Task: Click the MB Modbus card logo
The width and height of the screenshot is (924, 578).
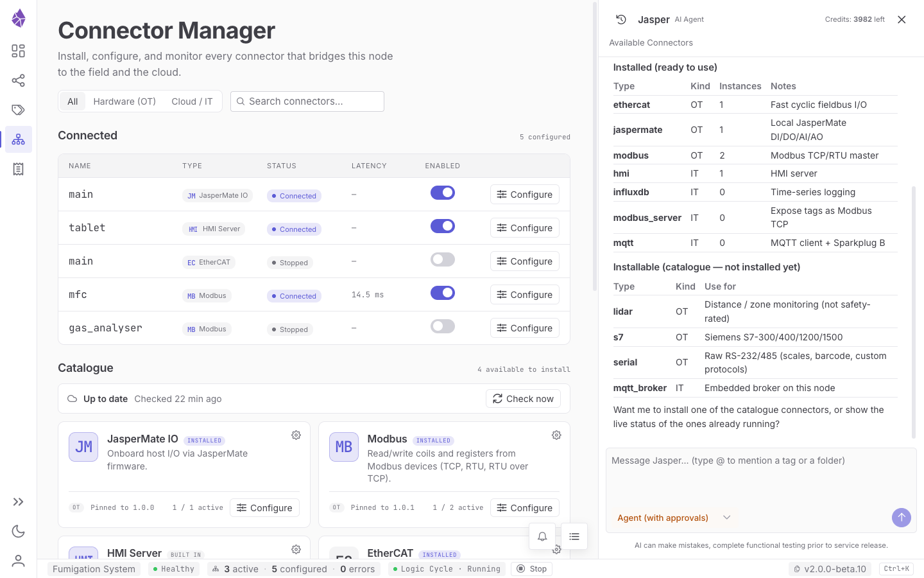Action: (344, 446)
